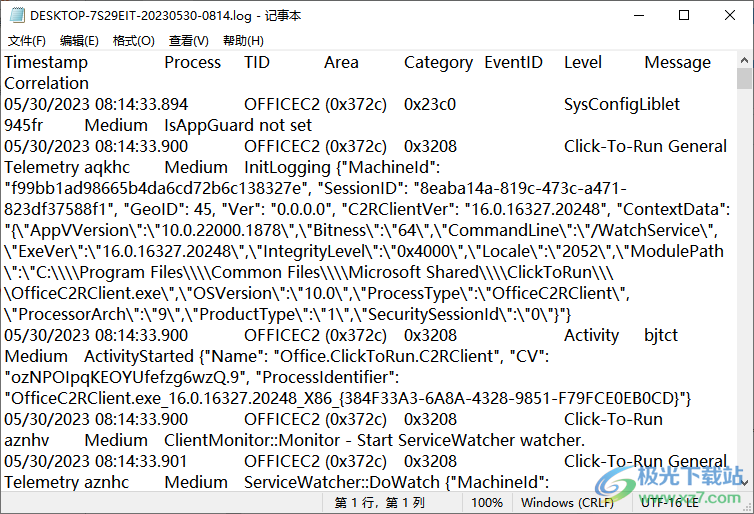Maximize the Notepad window
Image resolution: width=754 pixels, height=514 pixels.
(684, 15)
